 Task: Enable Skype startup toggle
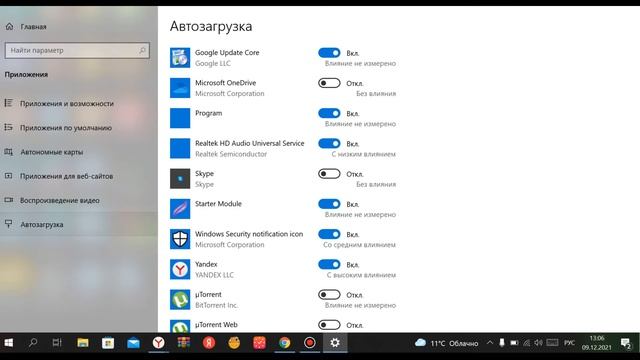[329, 173]
